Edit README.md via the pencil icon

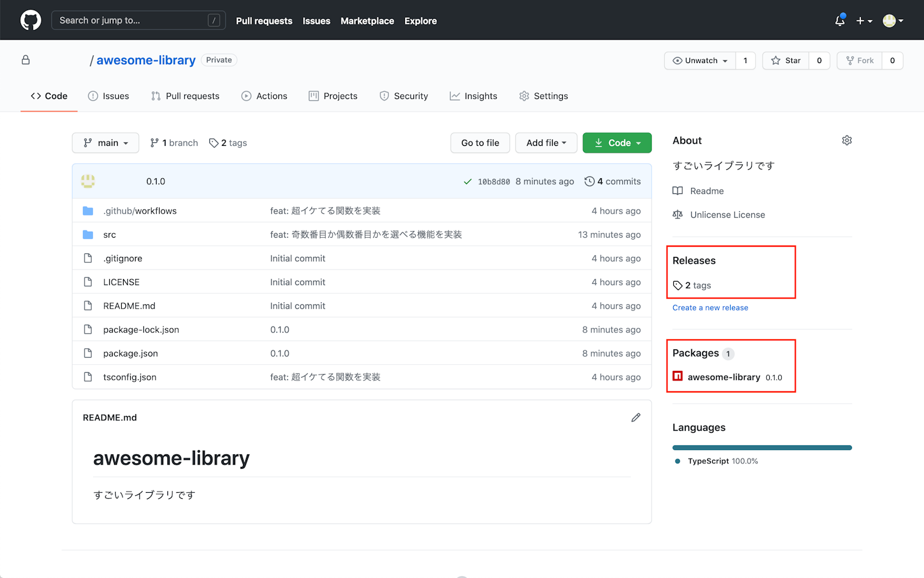(x=635, y=417)
